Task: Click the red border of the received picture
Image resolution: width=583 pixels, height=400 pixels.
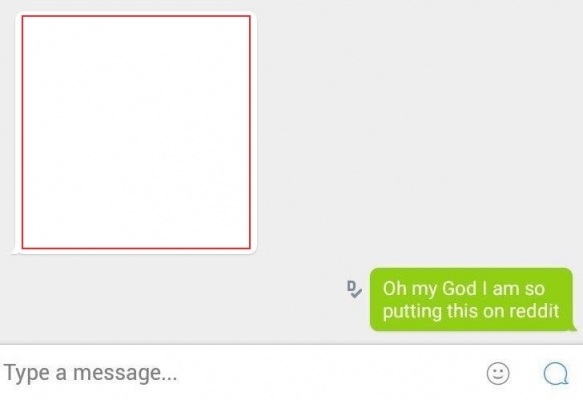Action: tap(136, 16)
